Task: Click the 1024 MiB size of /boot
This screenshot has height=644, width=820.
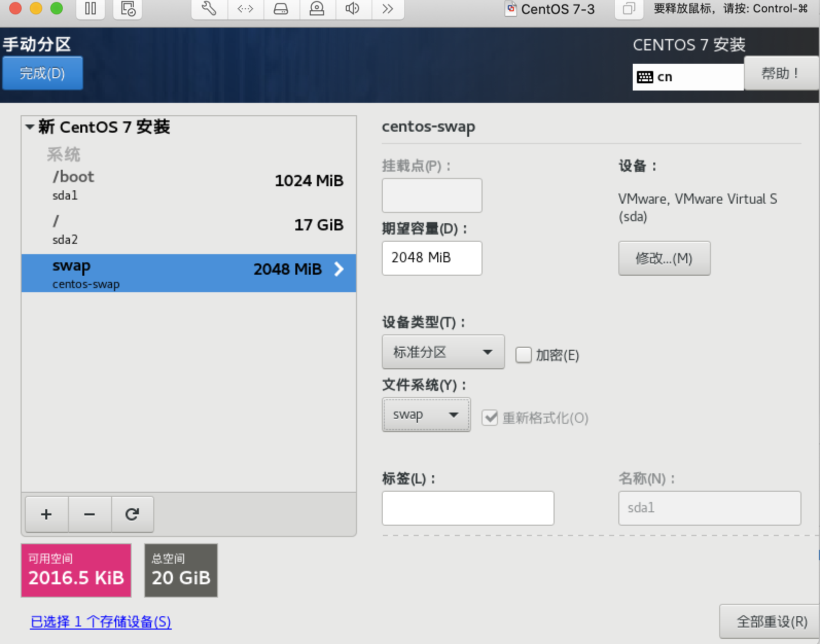Action: pyautogui.click(x=309, y=181)
